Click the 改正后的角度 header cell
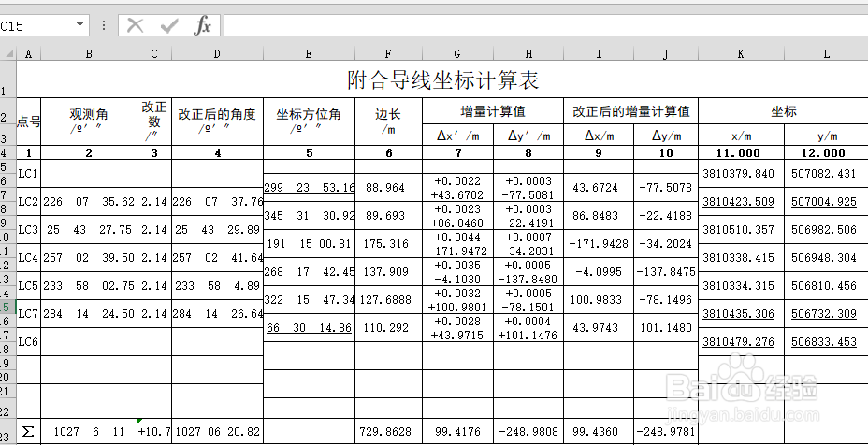The width and height of the screenshot is (868, 445). click(217, 122)
